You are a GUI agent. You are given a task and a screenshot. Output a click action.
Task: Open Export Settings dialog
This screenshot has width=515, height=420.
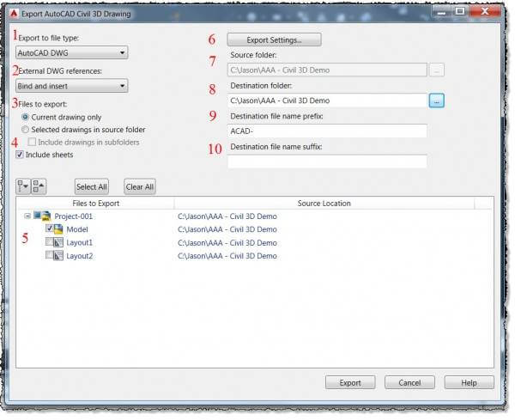[274, 40]
